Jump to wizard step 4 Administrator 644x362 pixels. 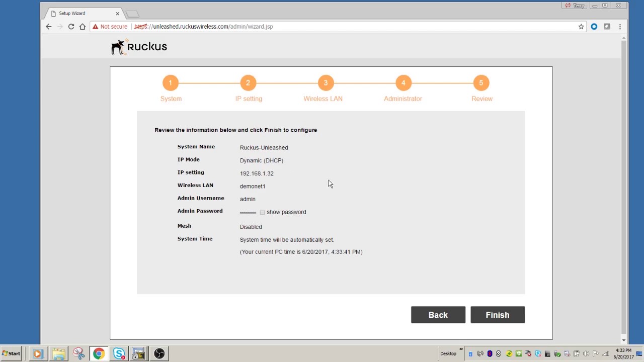pyautogui.click(x=403, y=83)
